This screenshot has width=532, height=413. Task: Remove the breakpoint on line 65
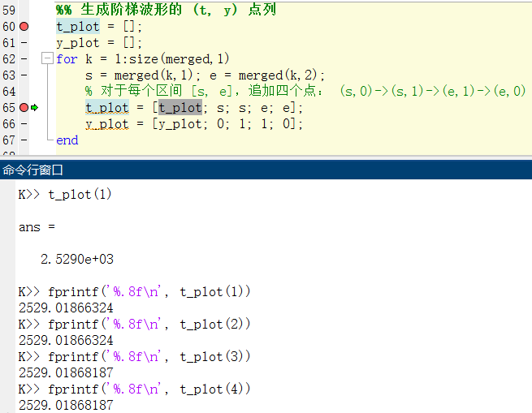[24, 108]
